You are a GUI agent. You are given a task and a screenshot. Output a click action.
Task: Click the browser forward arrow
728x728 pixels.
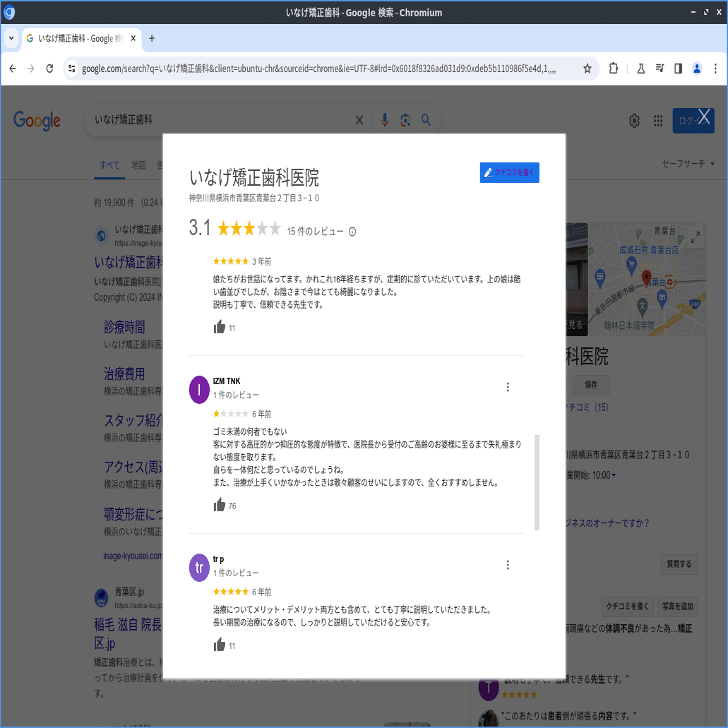pos(30,68)
